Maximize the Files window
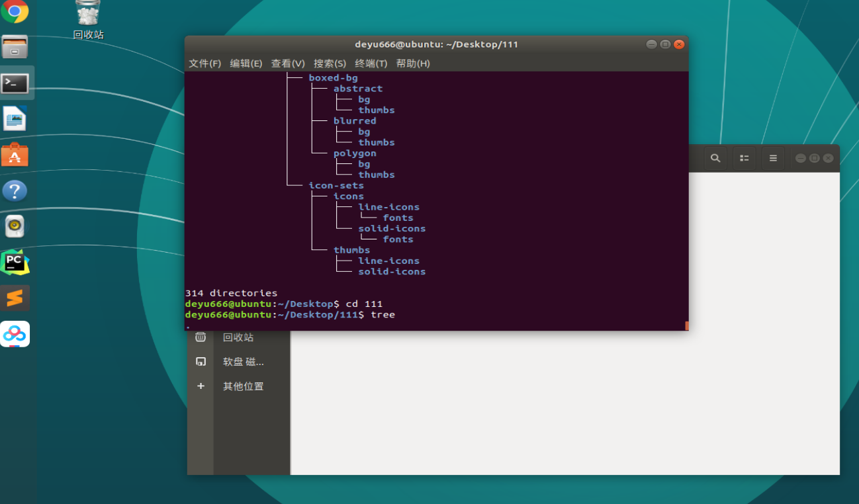The height and width of the screenshot is (504, 859). 815,158
